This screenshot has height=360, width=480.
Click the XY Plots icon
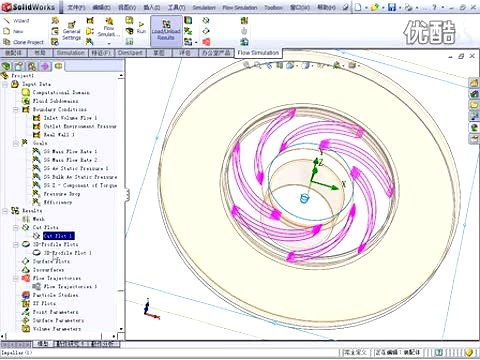[x=26, y=303]
